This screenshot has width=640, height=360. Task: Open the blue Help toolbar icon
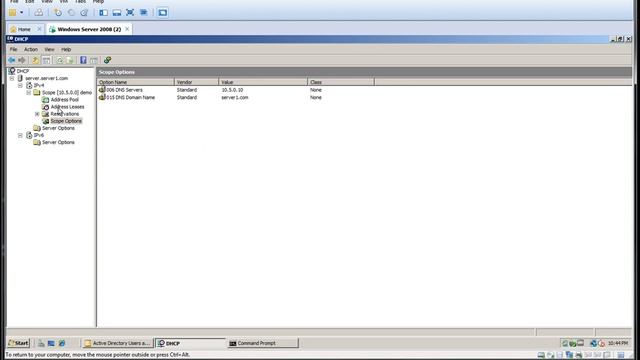83,60
